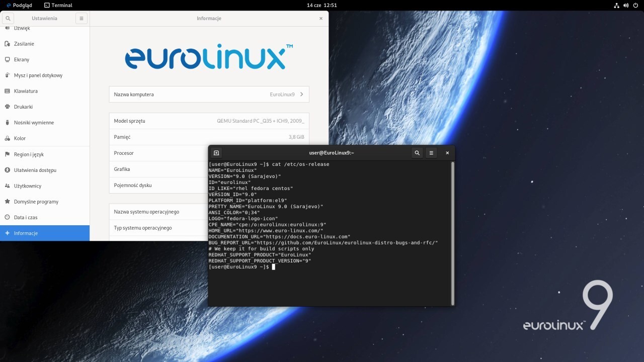
Task: Click the LOGO="fedora-logo-icon" line
Action: [x=244, y=219]
